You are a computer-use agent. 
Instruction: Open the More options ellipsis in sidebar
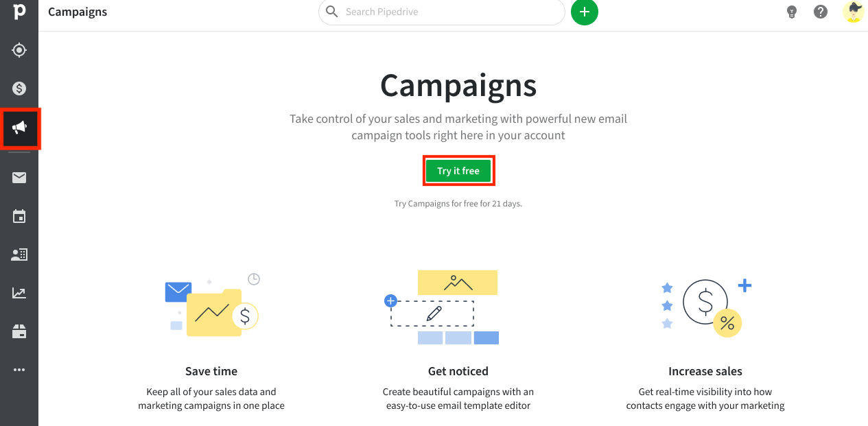click(x=19, y=369)
